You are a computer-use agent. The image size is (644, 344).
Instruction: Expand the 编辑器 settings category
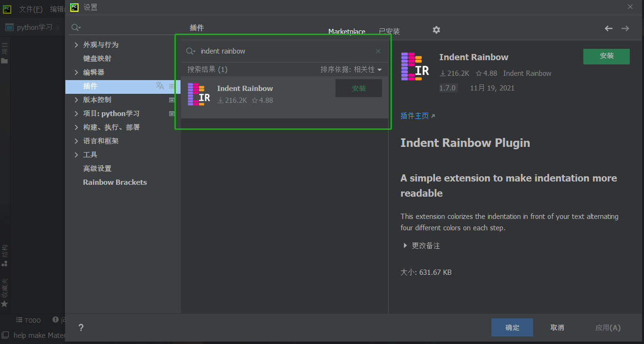76,72
